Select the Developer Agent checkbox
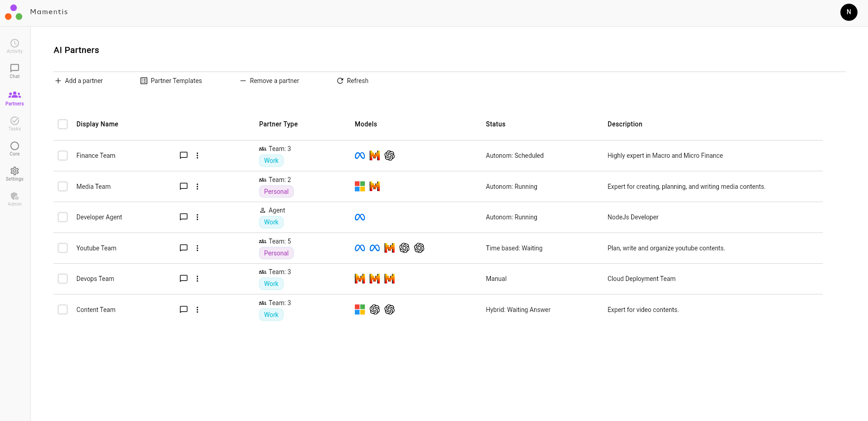868x421 pixels. [63, 217]
